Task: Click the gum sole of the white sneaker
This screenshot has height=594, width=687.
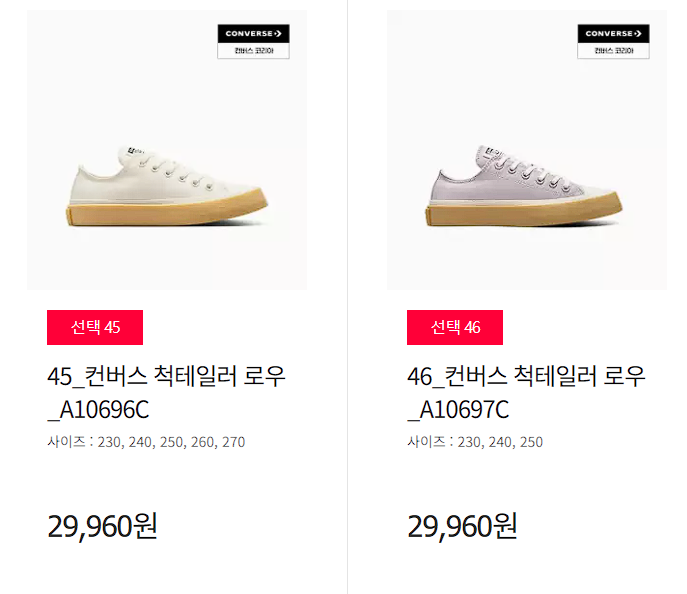Action: [166, 212]
